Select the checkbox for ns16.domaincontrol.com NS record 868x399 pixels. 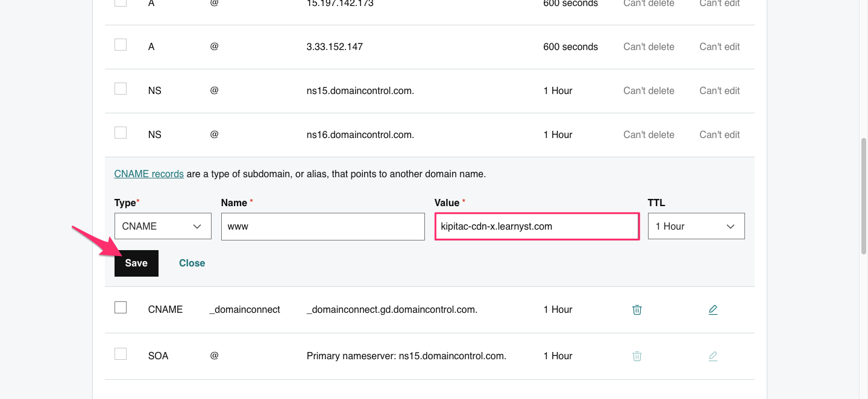coord(120,132)
